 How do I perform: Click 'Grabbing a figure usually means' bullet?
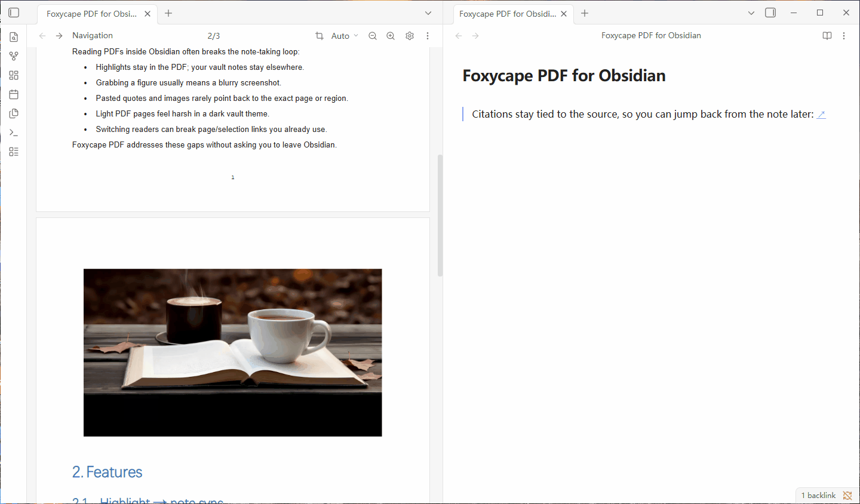189,83
